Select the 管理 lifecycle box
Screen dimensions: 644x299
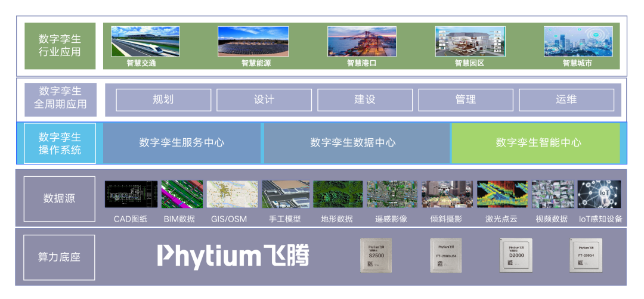click(466, 99)
